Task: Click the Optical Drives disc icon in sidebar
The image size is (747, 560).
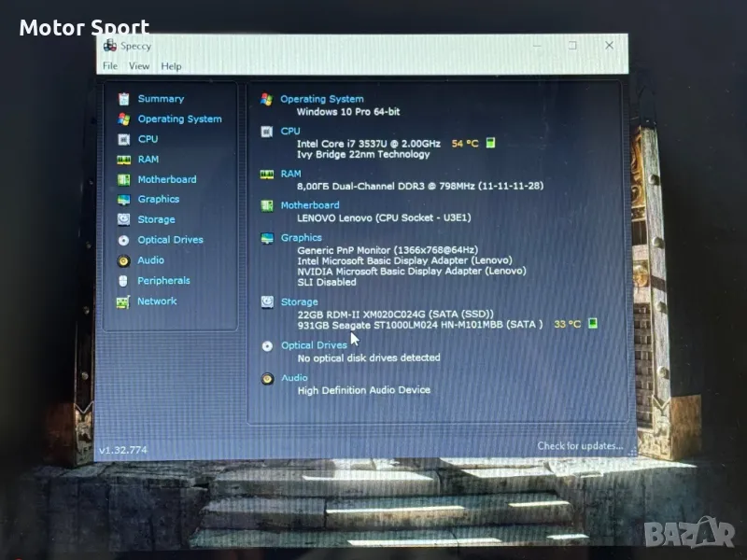Action: pos(123,240)
